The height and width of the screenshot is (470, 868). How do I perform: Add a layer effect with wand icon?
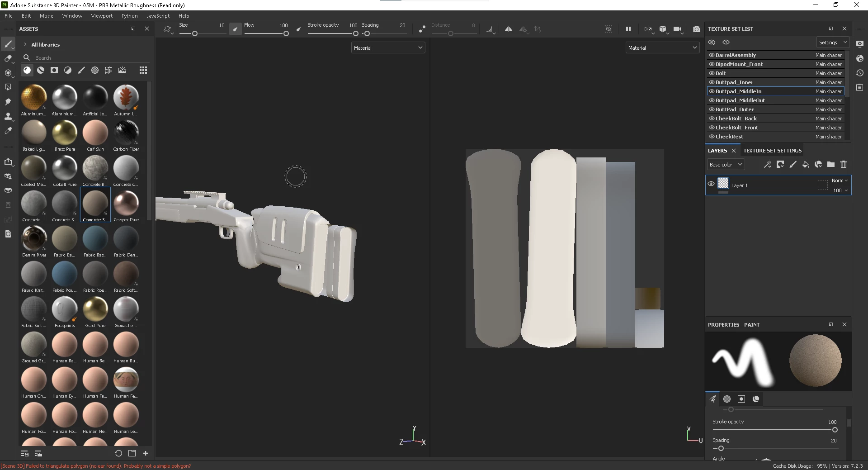[768, 164]
